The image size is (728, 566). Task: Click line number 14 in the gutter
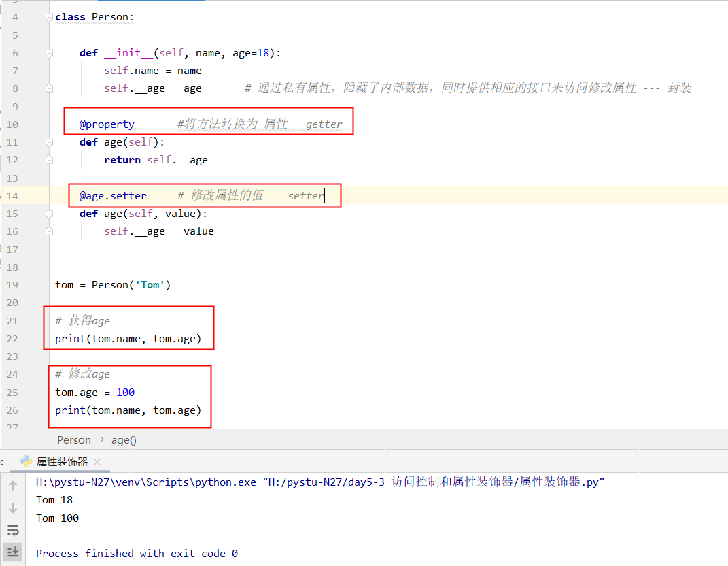click(12, 196)
